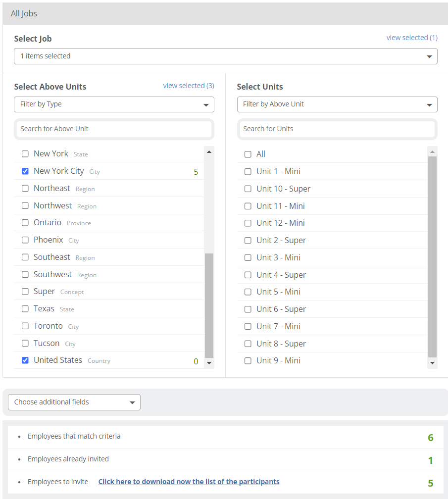Check the Toronto city checkbox
This screenshot has height=499, width=448.
[x=25, y=326]
